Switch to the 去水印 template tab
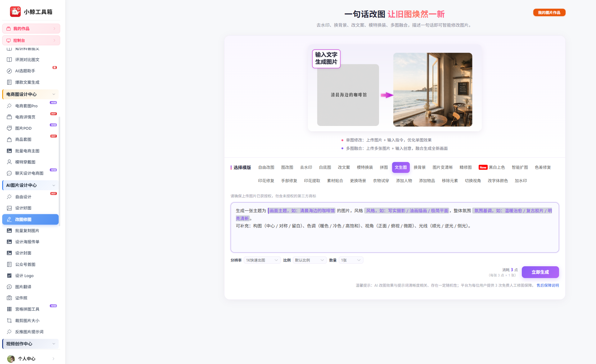 pos(306,168)
